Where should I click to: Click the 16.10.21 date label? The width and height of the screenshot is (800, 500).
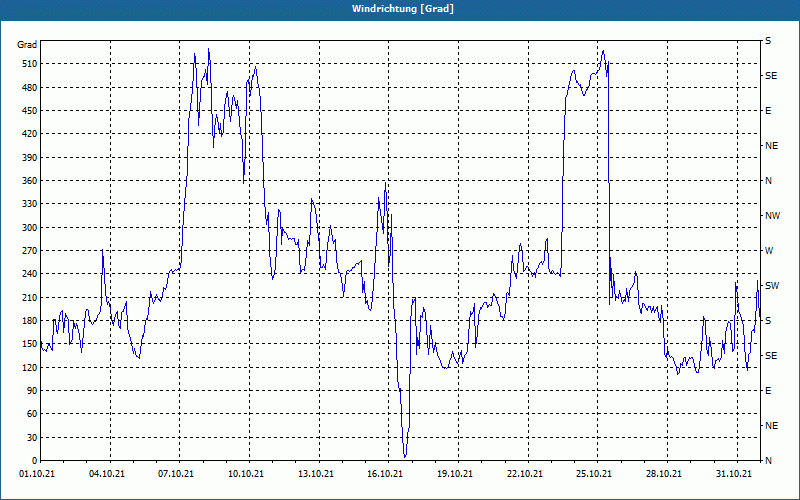[x=385, y=474]
